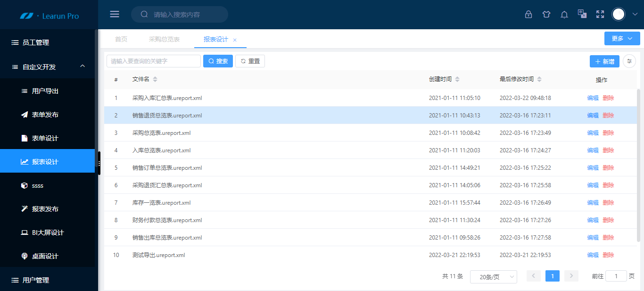Edit 销售出库总览表.ureport.xml row

[x=593, y=238]
